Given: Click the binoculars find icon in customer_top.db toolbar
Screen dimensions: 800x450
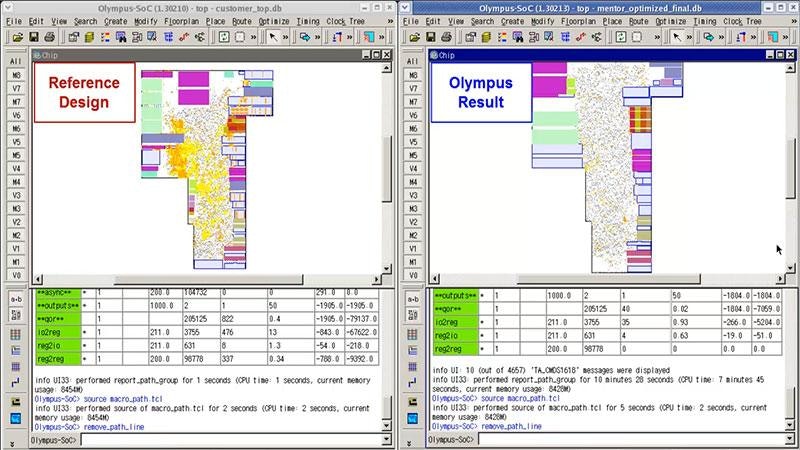Looking at the screenshot, I should click(121, 37).
